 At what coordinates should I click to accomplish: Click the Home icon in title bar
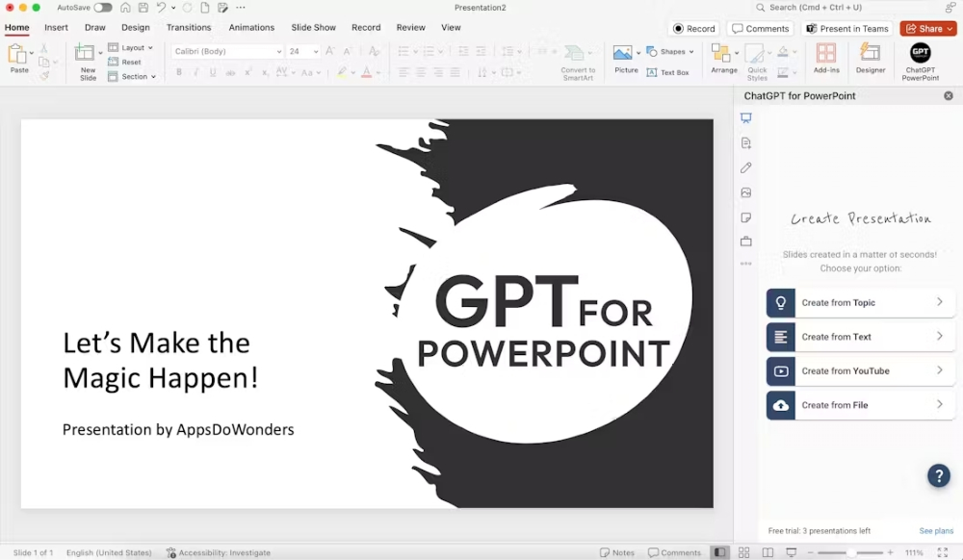(x=125, y=8)
